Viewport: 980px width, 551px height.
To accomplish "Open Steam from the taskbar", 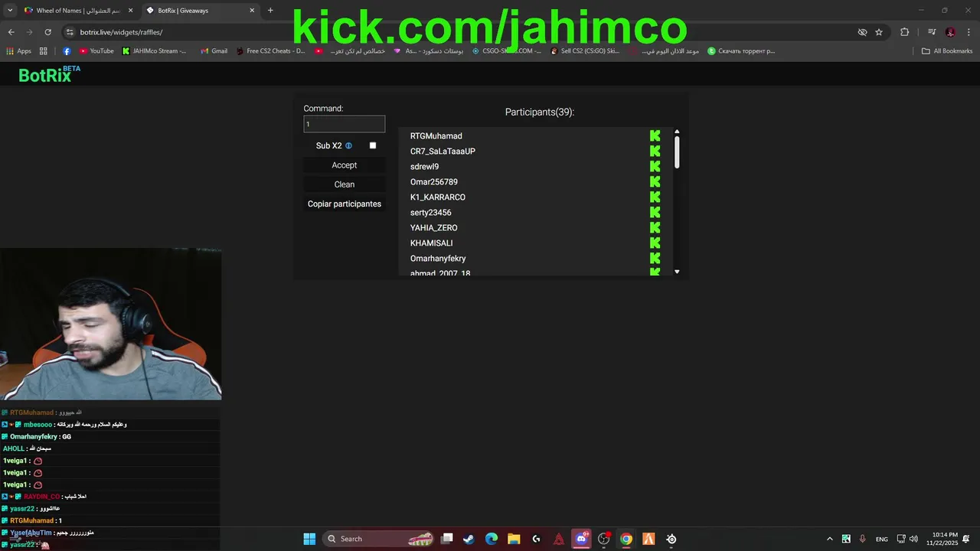I will click(x=469, y=539).
